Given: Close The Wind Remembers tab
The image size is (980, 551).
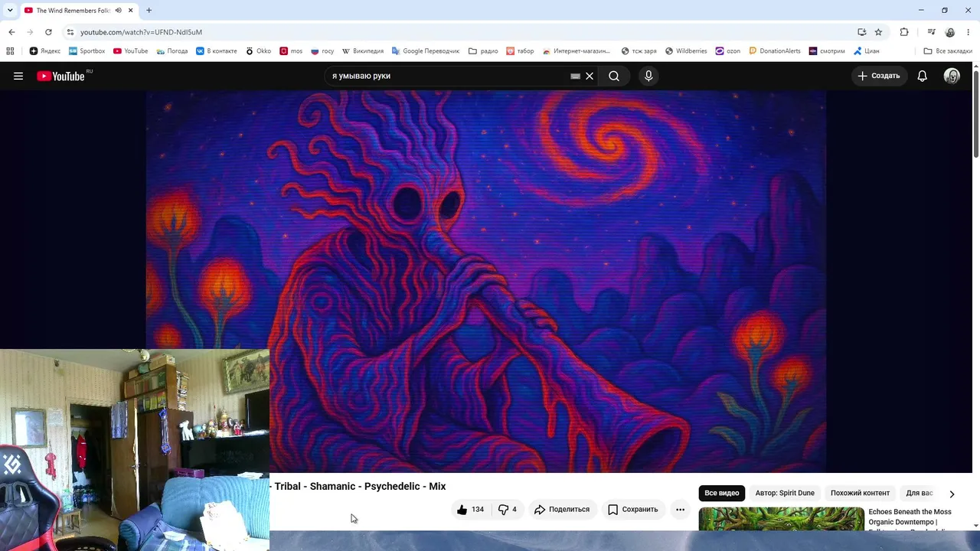Looking at the screenshot, I should (131, 11).
